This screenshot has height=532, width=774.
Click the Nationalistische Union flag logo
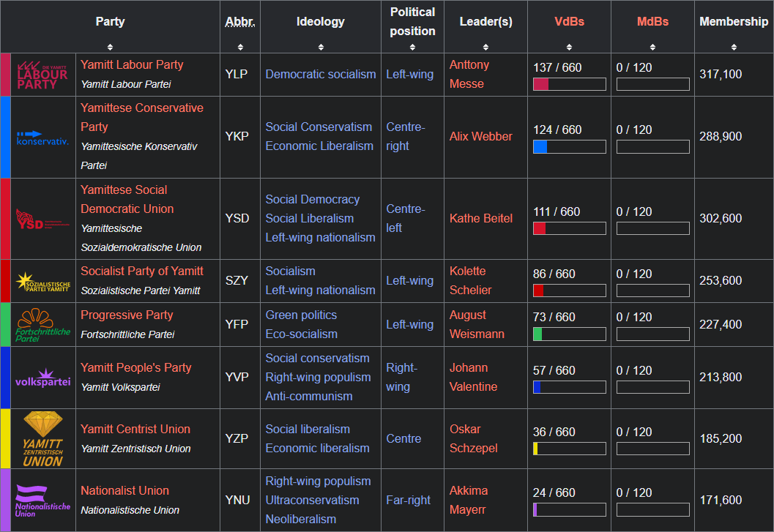point(42,501)
